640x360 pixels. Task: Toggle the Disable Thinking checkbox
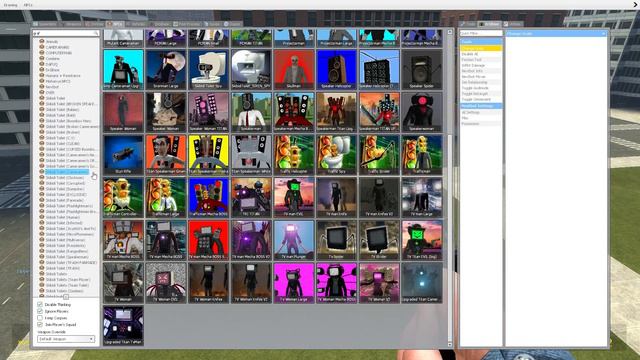point(40,304)
